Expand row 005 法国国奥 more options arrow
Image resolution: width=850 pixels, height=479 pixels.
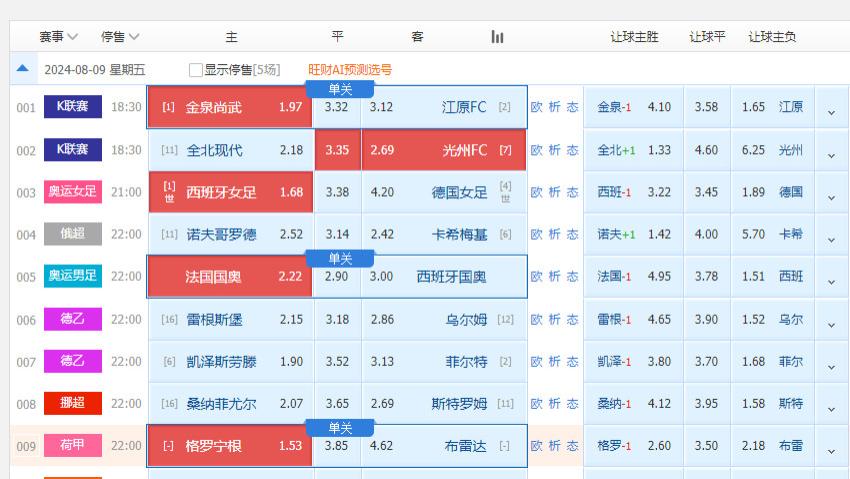coord(831,282)
